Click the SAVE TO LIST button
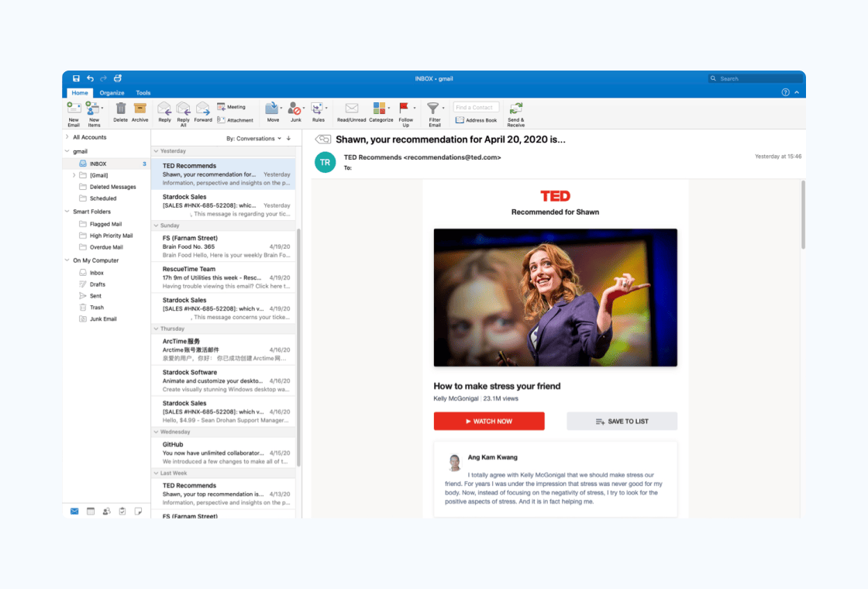Viewport: 868px width, 589px height. pos(622,422)
